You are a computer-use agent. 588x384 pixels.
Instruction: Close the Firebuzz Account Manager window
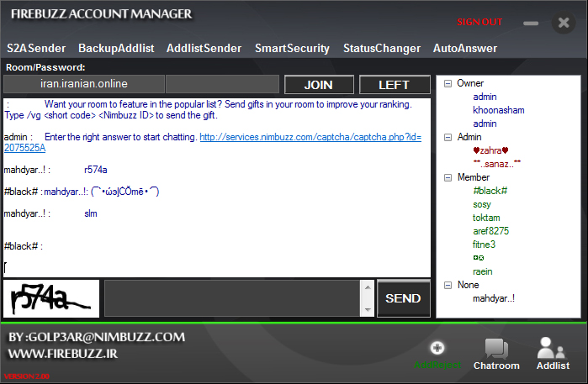tap(564, 23)
